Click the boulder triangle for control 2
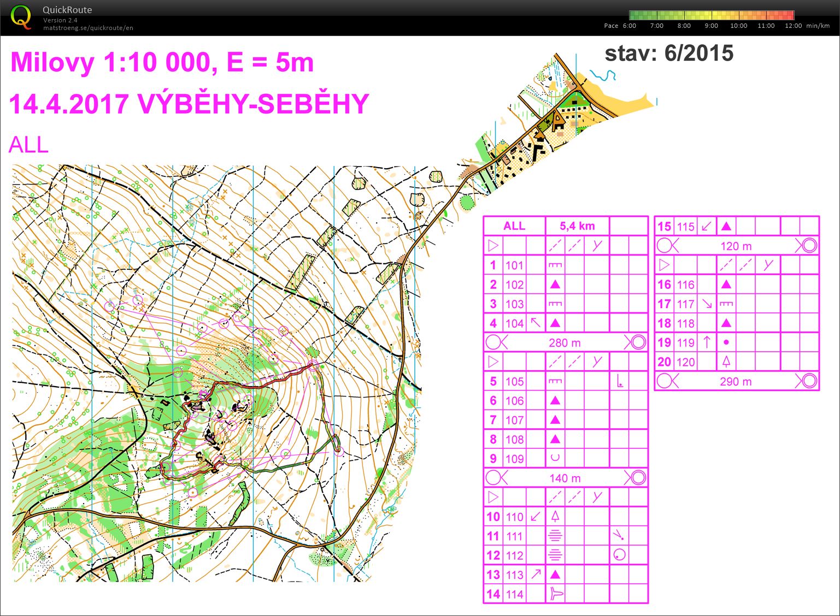The width and height of the screenshot is (840, 616). pyautogui.click(x=555, y=285)
